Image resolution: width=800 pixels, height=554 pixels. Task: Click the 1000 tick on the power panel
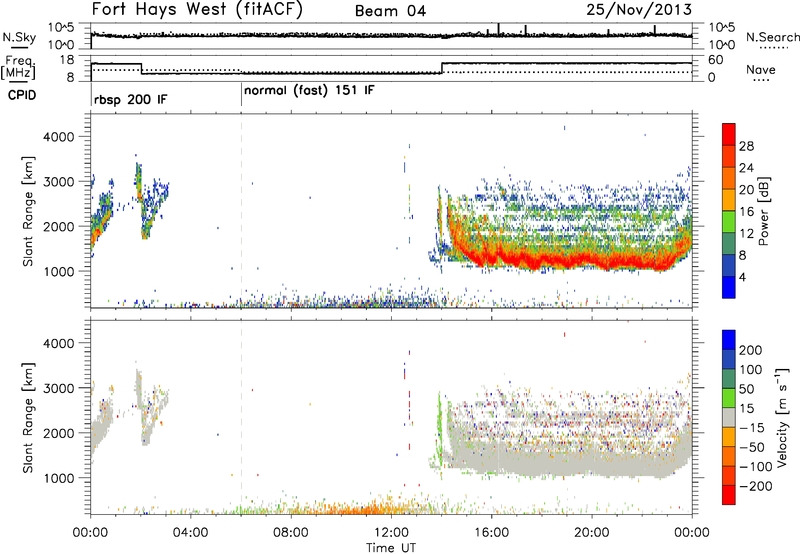tap(58, 271)
